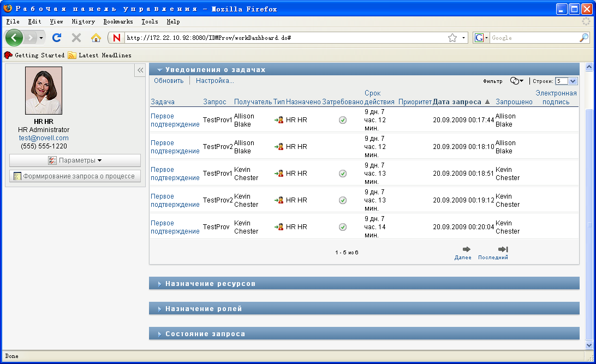596x364 pixels.
Task: Open the Настройка... link
Action: click(214, 81)
